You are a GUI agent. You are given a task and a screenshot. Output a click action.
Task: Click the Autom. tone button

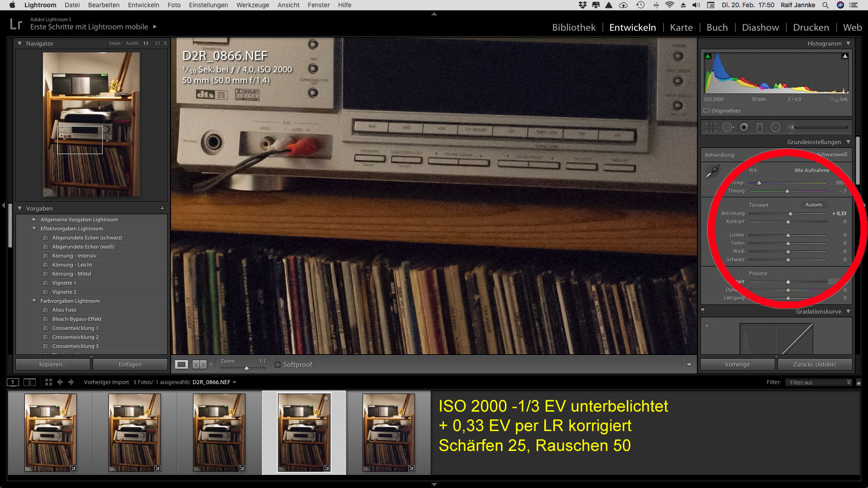click(x=814, y=205)
